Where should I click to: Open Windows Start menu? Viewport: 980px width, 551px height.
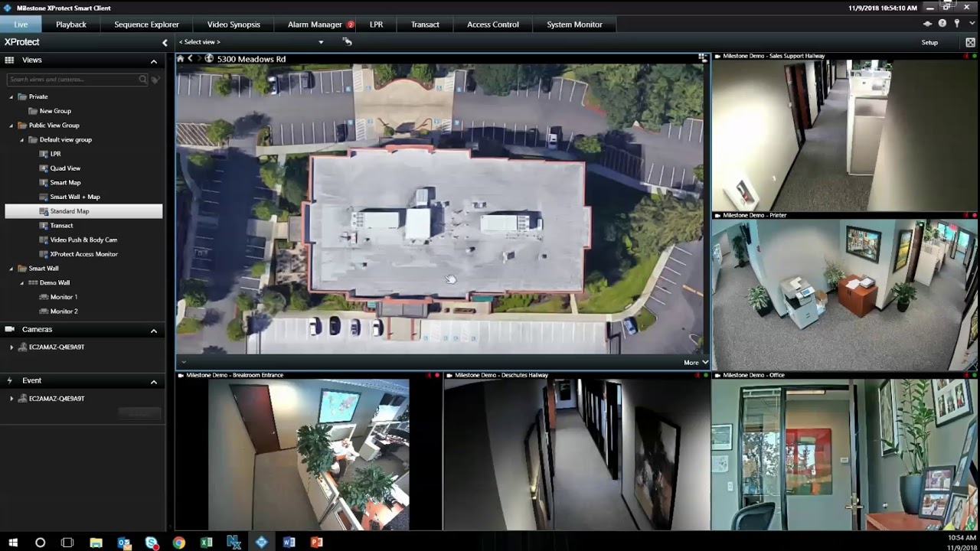(13, 543)
